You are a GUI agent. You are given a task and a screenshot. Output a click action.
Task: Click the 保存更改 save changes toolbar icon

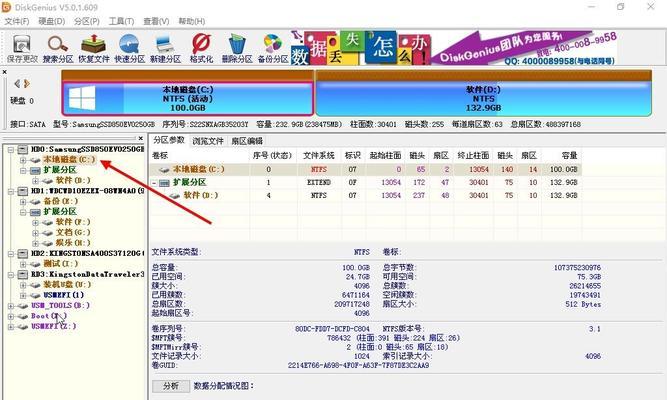coord(22,49)
